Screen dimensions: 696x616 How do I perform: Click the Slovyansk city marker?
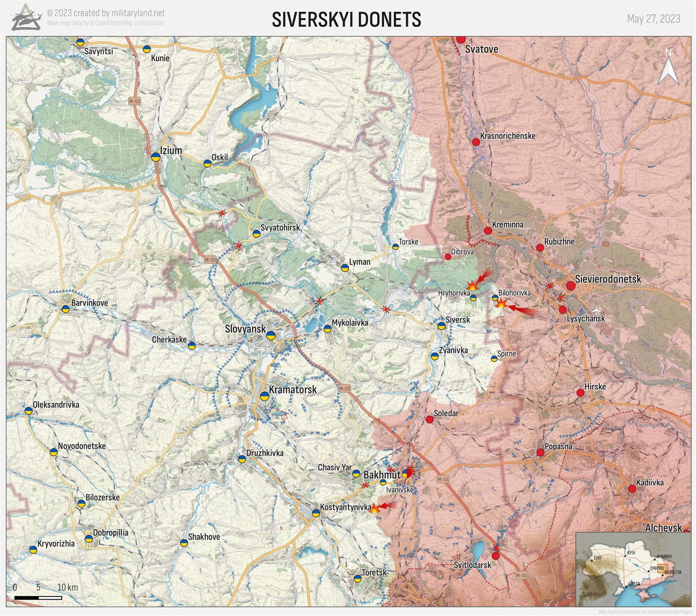(x=271, y=335)
